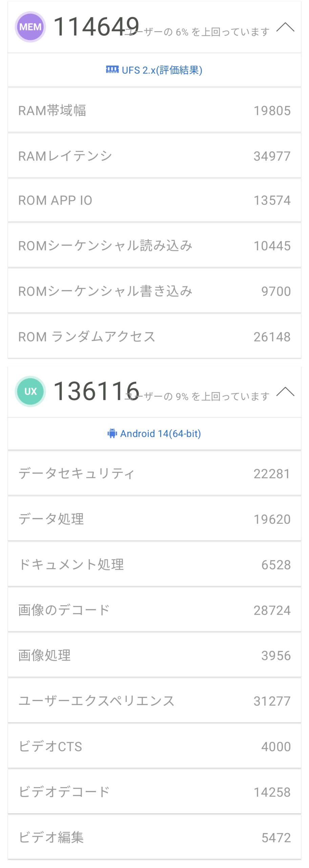
Task: Collapse the MEM score section chevron
Action: click(285, 27)
